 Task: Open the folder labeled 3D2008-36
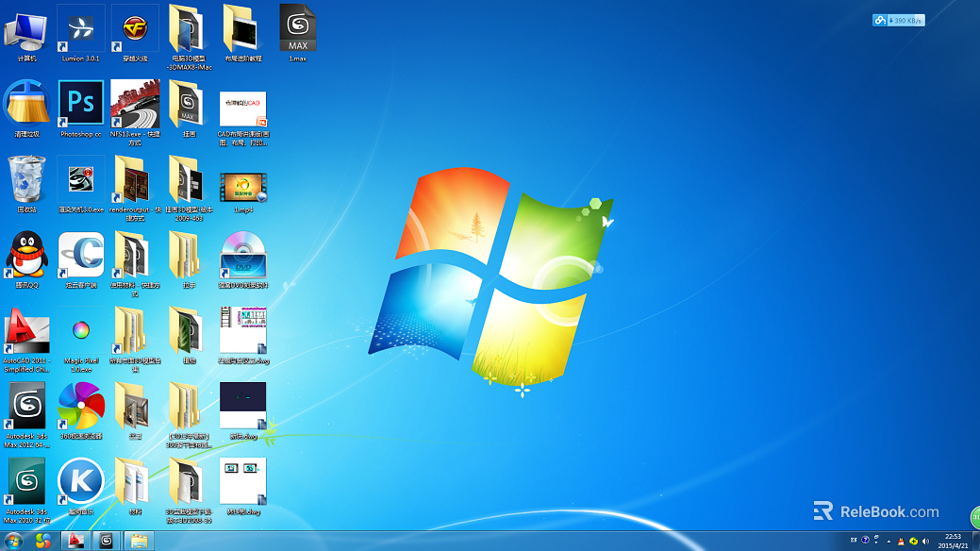189,491
